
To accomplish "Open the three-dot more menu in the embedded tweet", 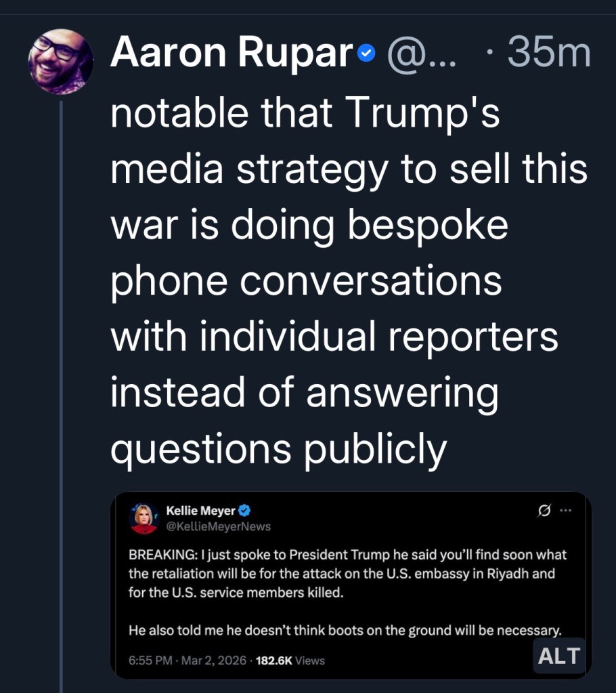I will point(566,511).
